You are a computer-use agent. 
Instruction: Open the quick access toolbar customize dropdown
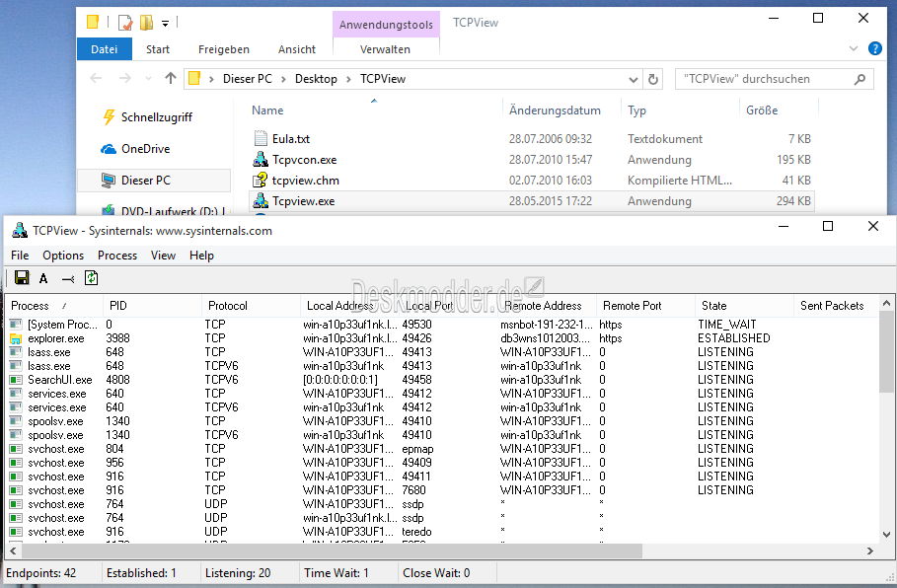(x=165, y=24)
